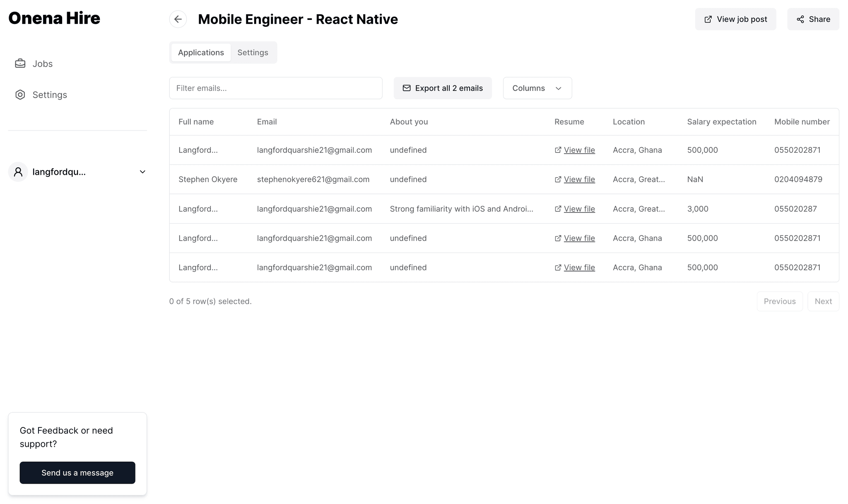This screenshot has width=848, height=504.
Task: Click the back arrow navigation icon
Action: (x=178, y=19)
